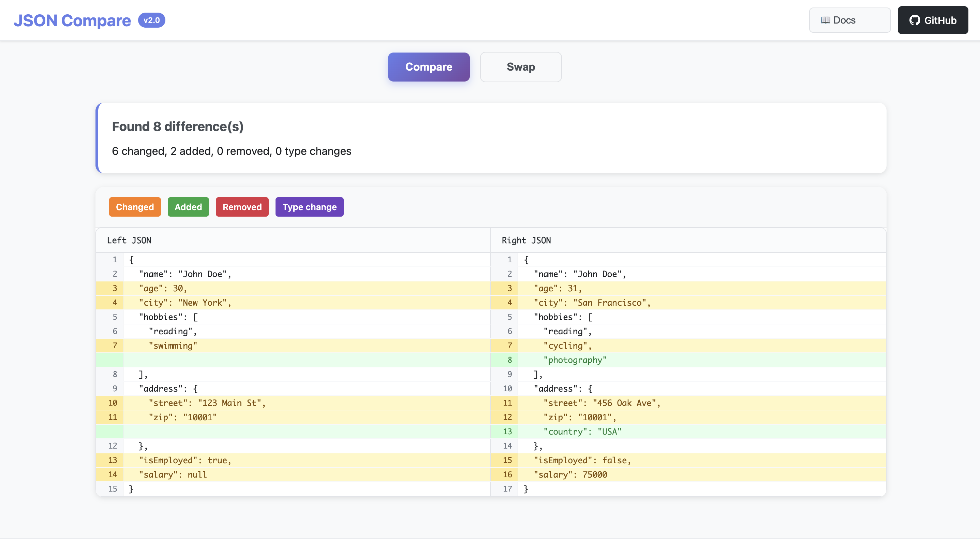The image size is (980, 554).
Task: Filter by the Removed legend tag
Action: (242, 207)
